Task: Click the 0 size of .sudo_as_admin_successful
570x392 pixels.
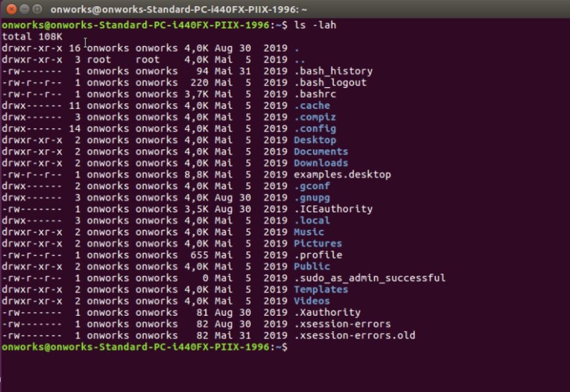Action: pyautogui.click(x=205, y=278)
